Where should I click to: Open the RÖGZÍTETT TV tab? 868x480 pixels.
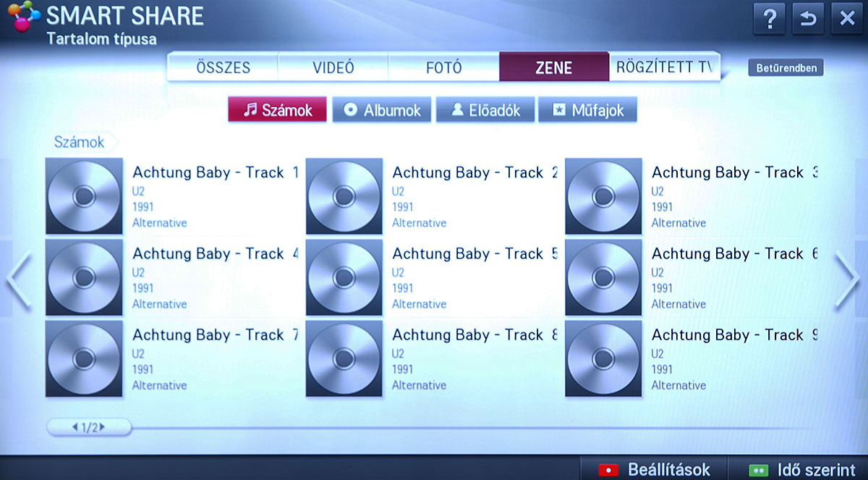[x=664, y=68]
